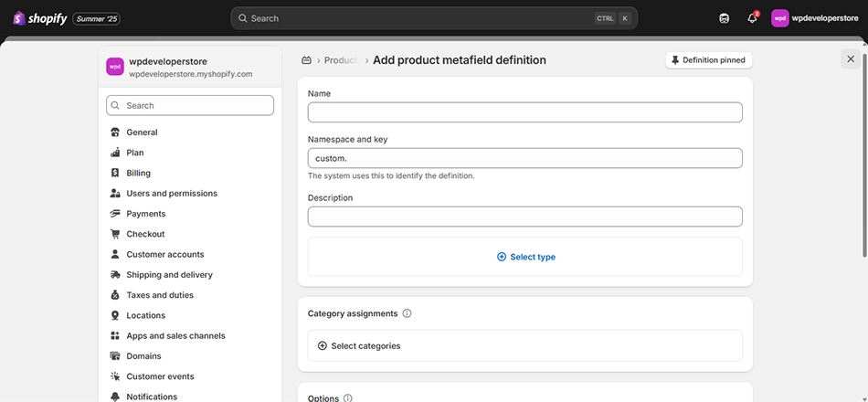Click the Users and permissions icon
The width and height of the screenshot is (868, 402).
[115, 194]
